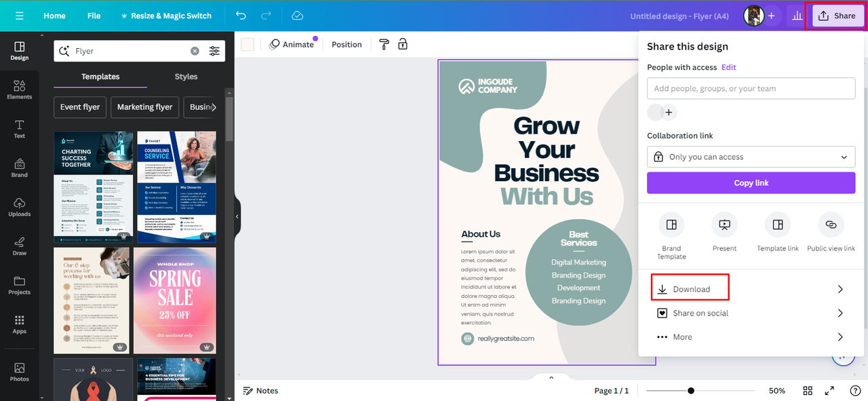Viewport: 868px width, 401px height.
Task: Click the cloud save status icon
Action: pos(297,16)
